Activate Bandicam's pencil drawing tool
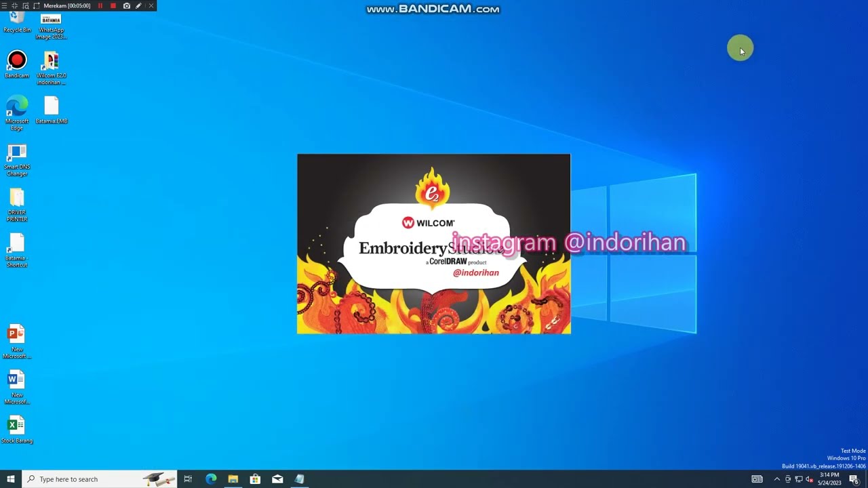868x488 pixels. (138, 5)
